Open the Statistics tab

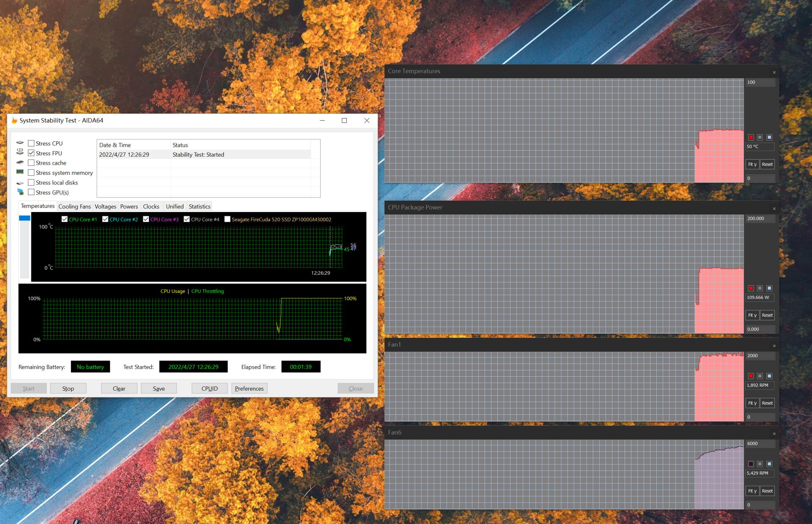click(x=199, y=207)
